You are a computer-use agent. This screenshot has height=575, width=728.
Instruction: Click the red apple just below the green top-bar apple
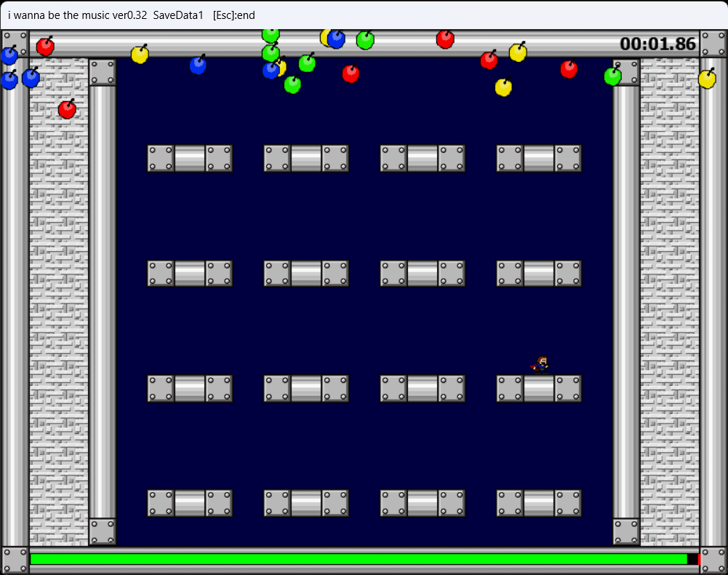tap(351, 73)
